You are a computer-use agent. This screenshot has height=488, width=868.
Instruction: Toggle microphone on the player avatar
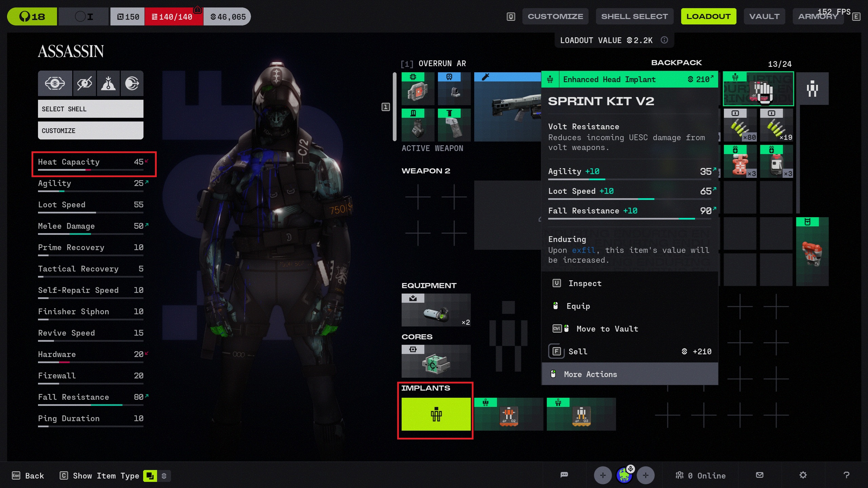tap(631, 469)
